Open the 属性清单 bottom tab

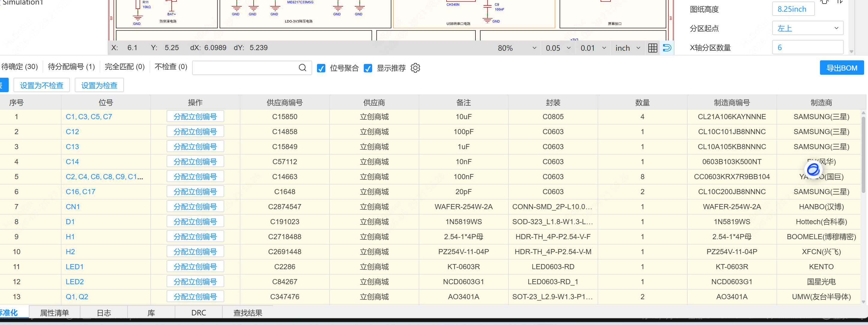click(54, 312)
